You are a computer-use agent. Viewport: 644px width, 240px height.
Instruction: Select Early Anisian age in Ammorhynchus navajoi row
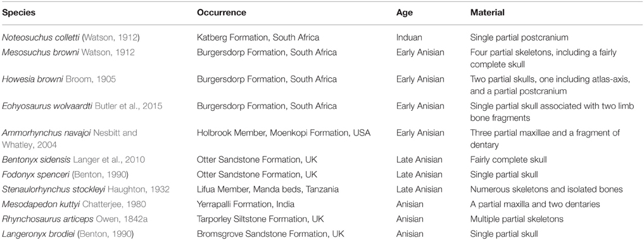(x=420, y=133)
